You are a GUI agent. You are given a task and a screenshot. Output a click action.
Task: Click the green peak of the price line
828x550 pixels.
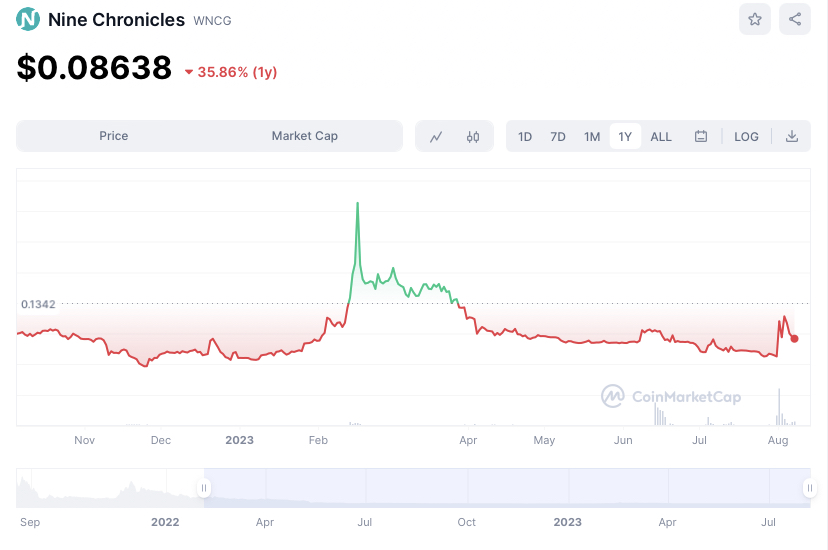357,203
